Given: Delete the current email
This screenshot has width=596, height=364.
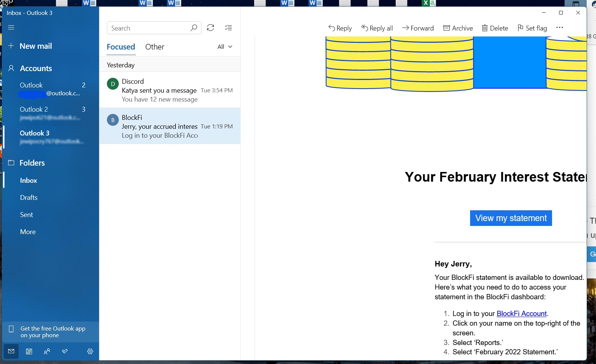Looking at the screenshot, I should pyautogui.click(x=495, y=28).
